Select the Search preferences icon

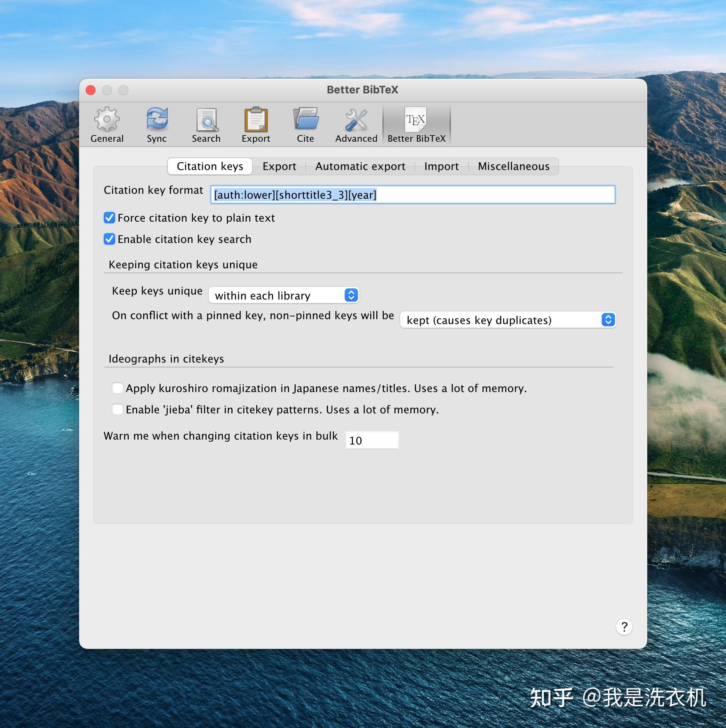pyautogui.click(x=206, y=123)
